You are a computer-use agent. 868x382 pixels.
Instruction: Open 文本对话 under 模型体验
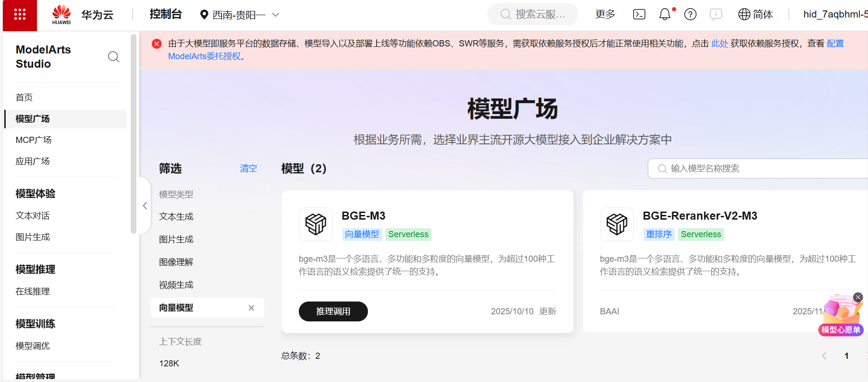click(x=33, y=216)
